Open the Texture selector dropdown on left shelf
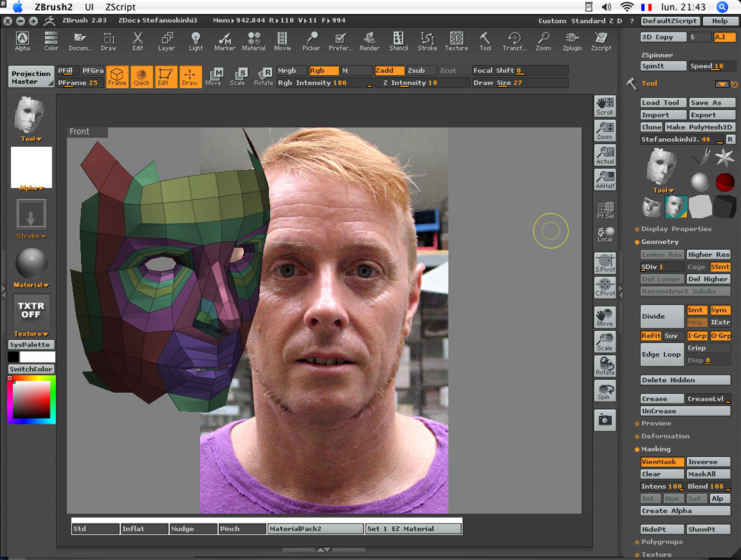 [31, 334]
